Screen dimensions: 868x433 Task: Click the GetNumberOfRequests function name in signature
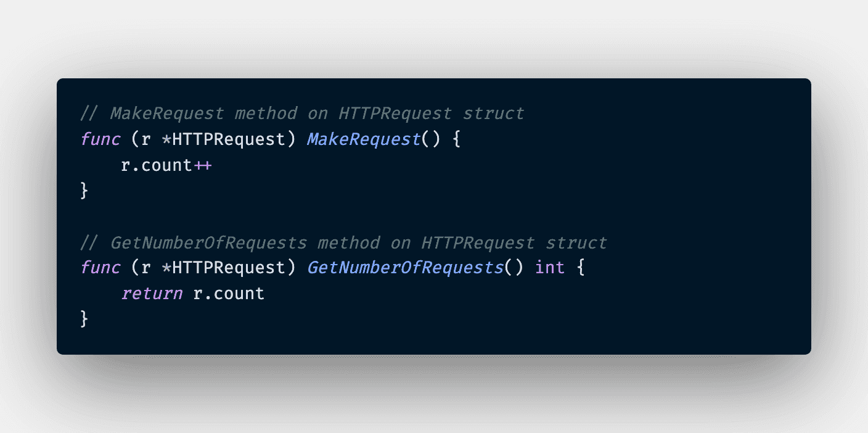(x=404, y=268)
